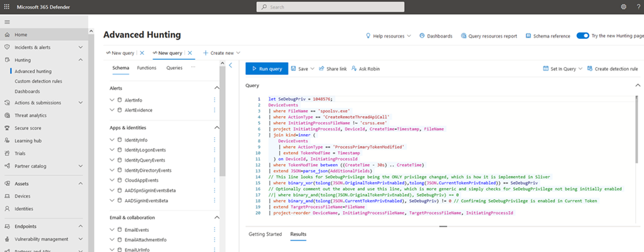
Task: Open Schema reference
Action: pos(548,36)
